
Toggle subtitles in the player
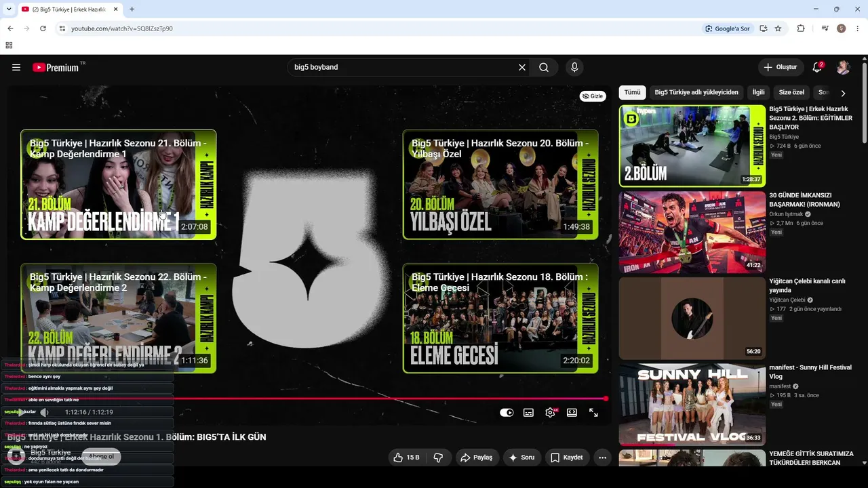coord(528,412)
